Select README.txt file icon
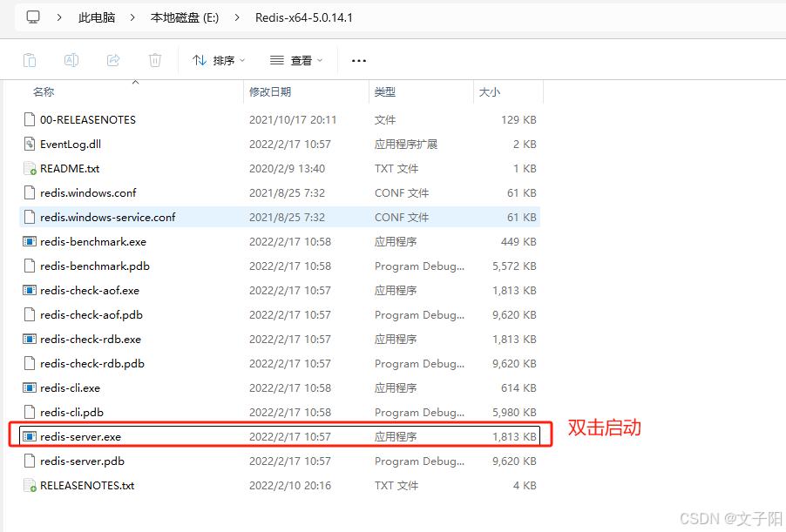Image resolution: width=786 pixels, height=532 pixels. click(x=30, y=168)
